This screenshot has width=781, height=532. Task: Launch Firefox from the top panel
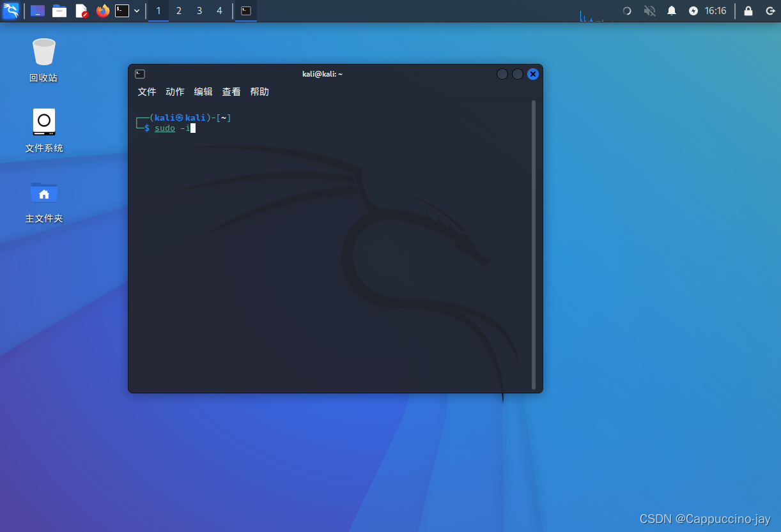point(103,11)
